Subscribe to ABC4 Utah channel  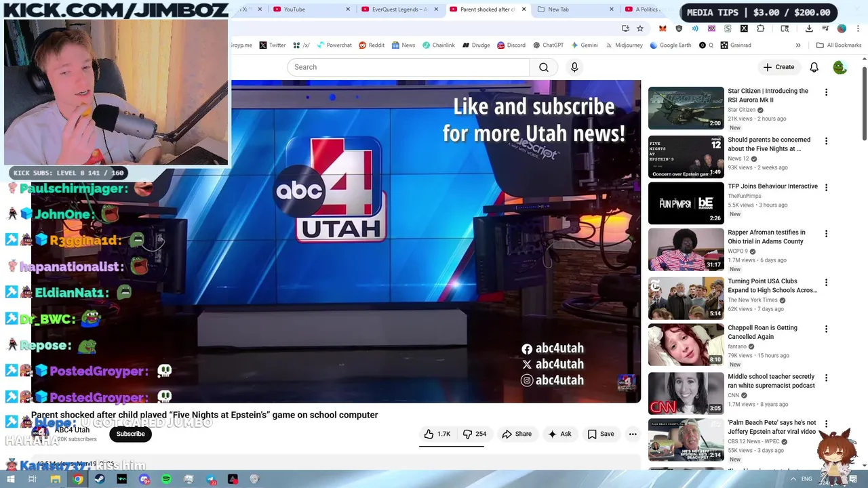[x=130, y=434]
